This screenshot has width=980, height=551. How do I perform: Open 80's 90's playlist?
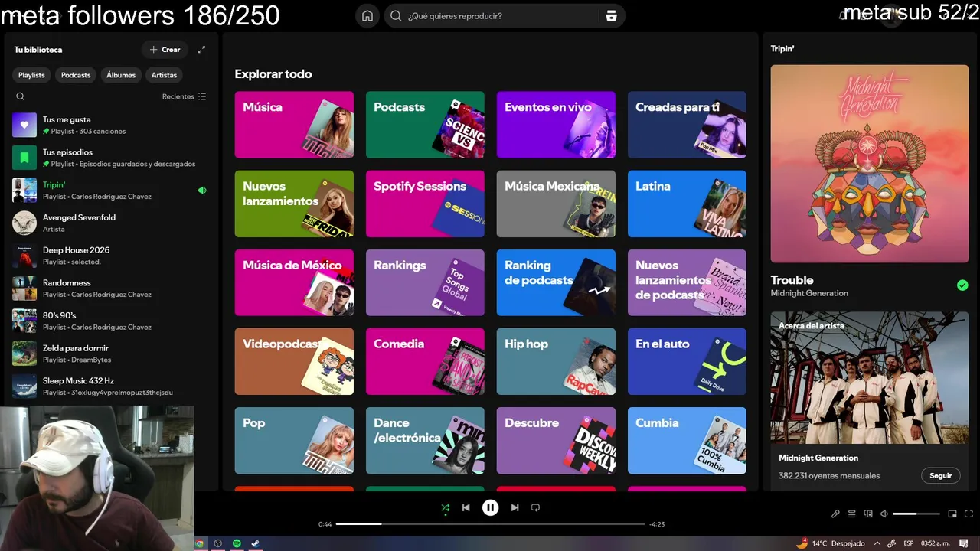click(x=109, y=321)
